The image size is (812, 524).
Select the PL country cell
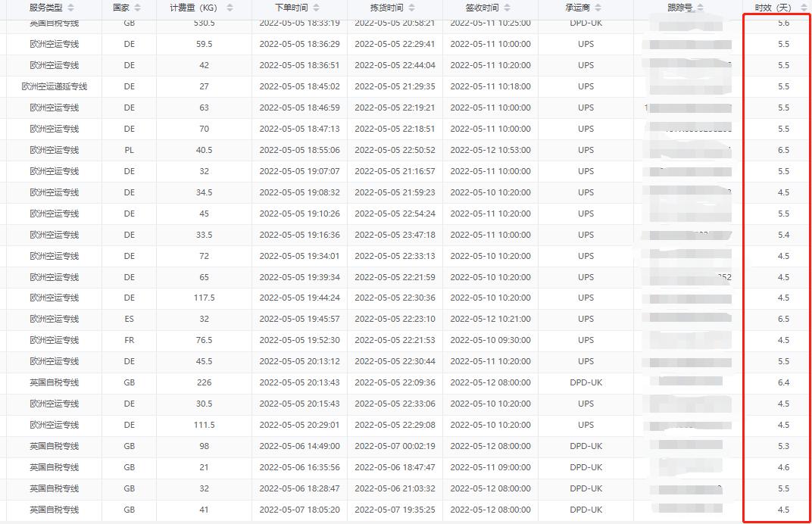[127, 150]
